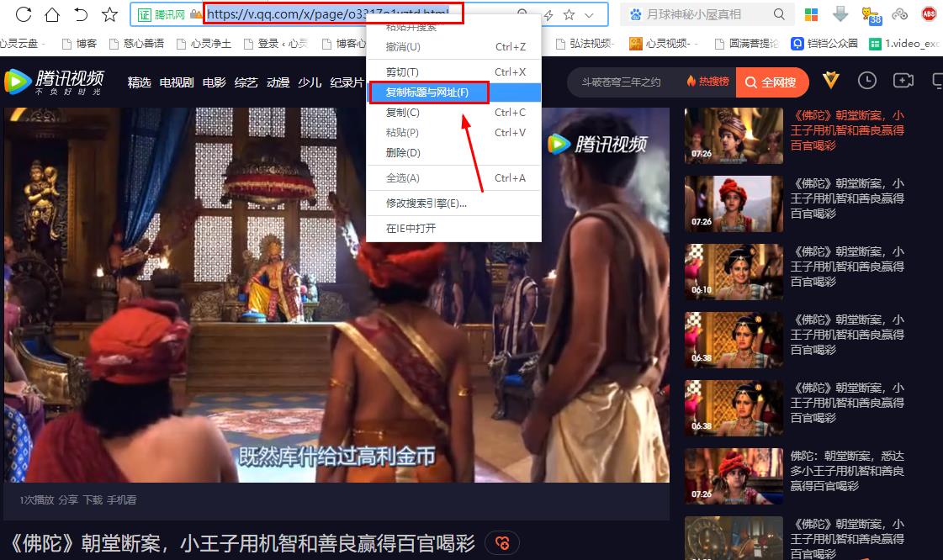Click the heart favorite icon beside video title

(502, 544)
